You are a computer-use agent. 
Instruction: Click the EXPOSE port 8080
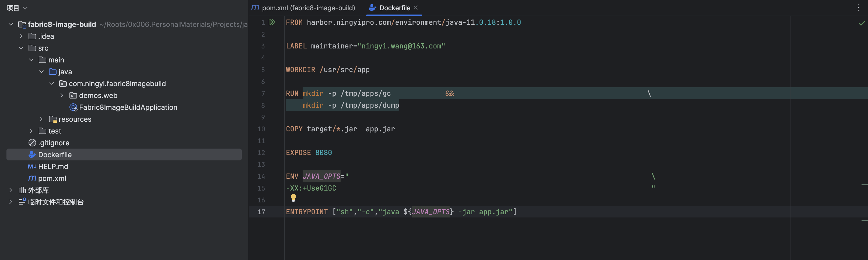(323, 153)
